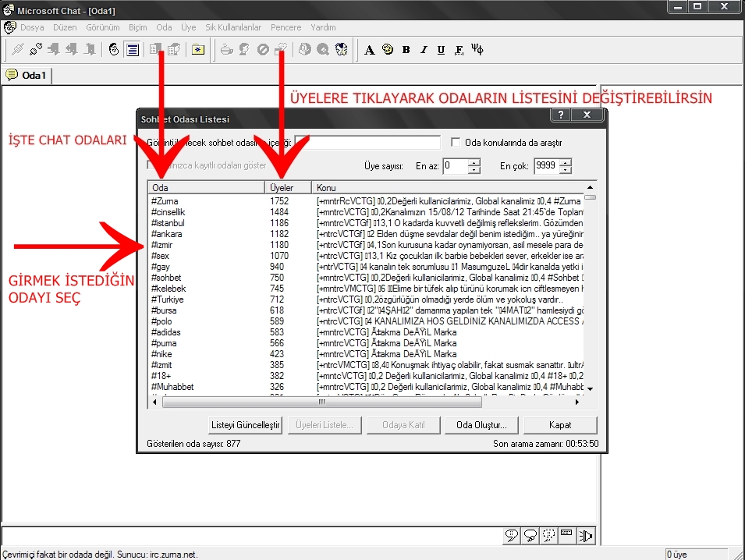Click the magnifier search toolbar icon
Viewport: 745px width, 560px height.
pyautogui.click(x=323, y=49)
